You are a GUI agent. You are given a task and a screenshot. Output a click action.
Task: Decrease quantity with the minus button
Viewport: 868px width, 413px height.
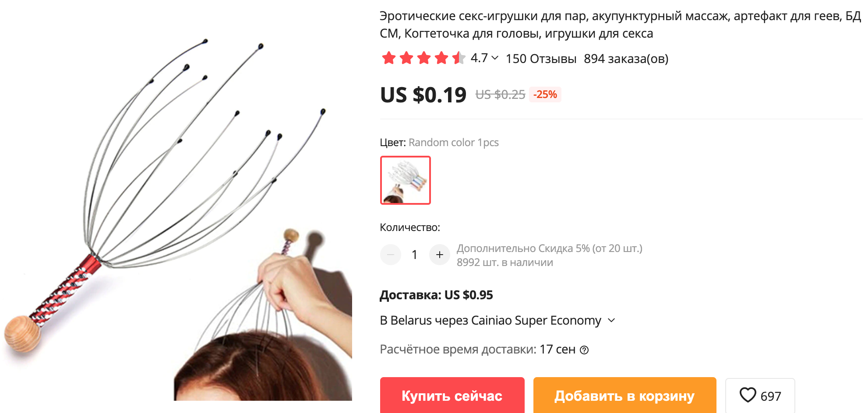pos(391,255)
